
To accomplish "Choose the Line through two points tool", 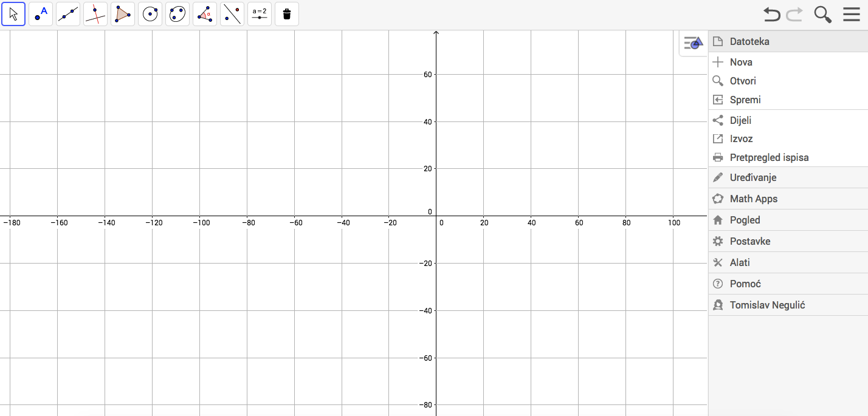I will pyautogui.click(x=68, y=14).
